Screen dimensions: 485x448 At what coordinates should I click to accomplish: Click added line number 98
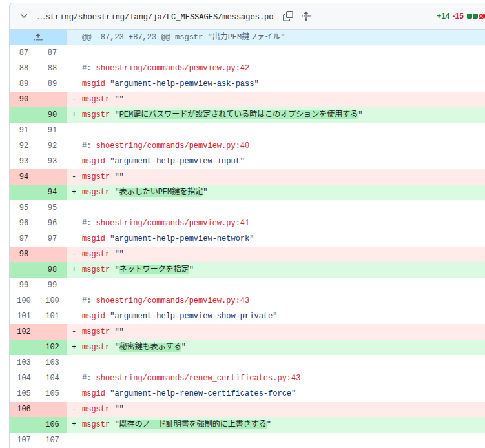(52, 269)
